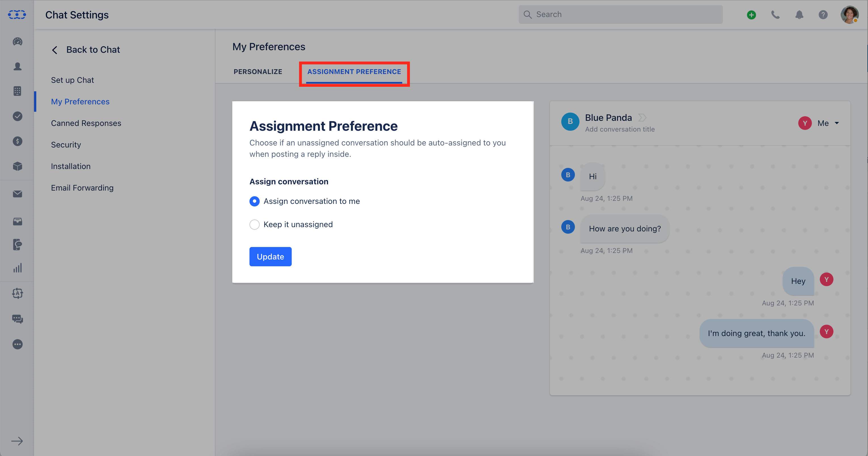Focus the Search field

coord(621,14)
